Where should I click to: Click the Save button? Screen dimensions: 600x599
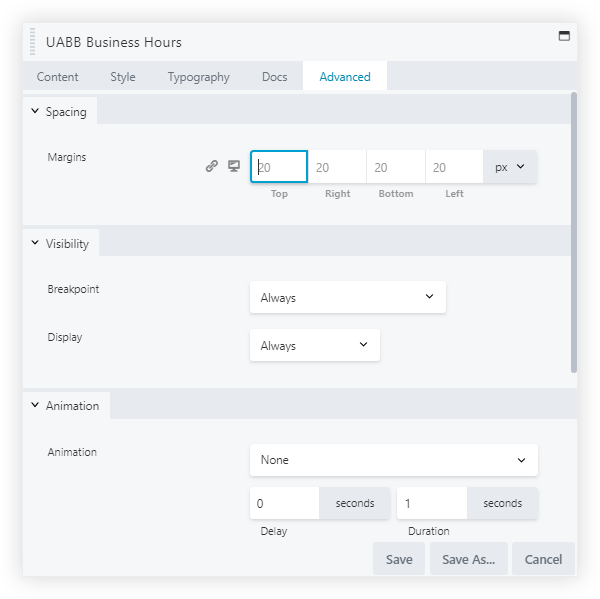pyautogui.click(x=398, y=560)
